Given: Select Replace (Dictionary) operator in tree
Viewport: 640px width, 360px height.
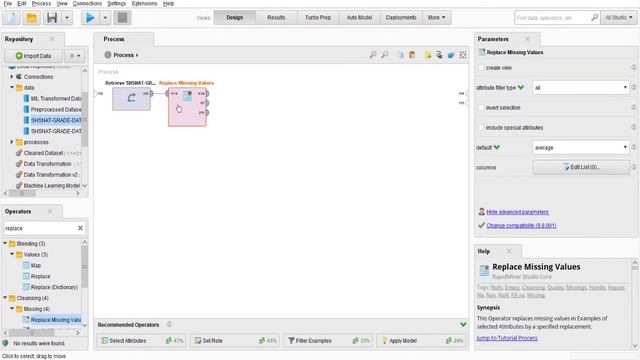Looking at the screenshot, I should [54, 287].
